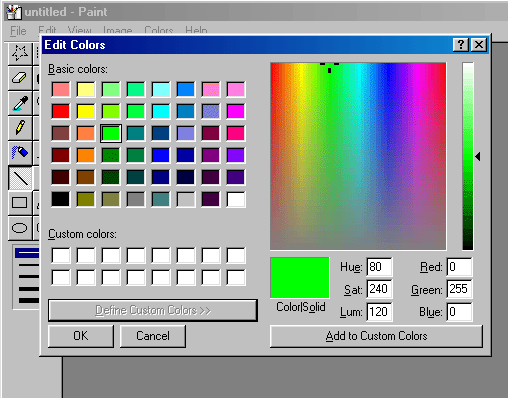The height and width of the screenshot is (398, 508).
Task: Select the Free-Form Select star tool
Action: pos(20,53)
